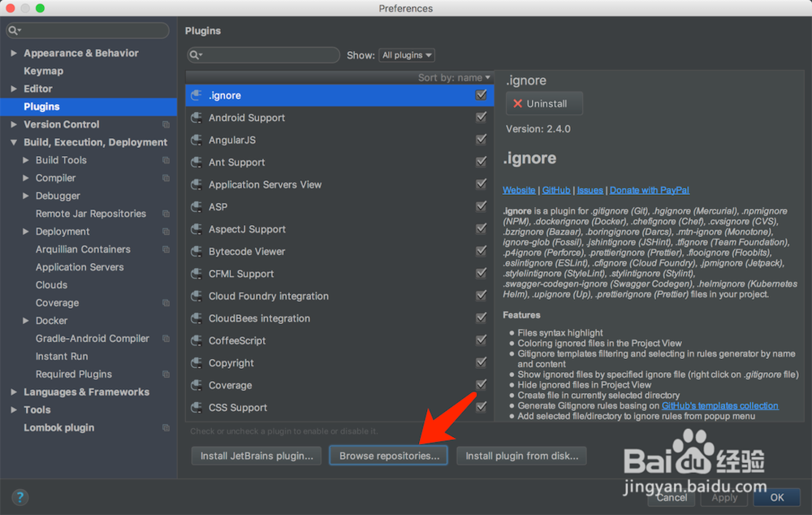This screenshot has width=812, height=515.
Task: Open the Sort by name dropdown
Action: point(454,78)
